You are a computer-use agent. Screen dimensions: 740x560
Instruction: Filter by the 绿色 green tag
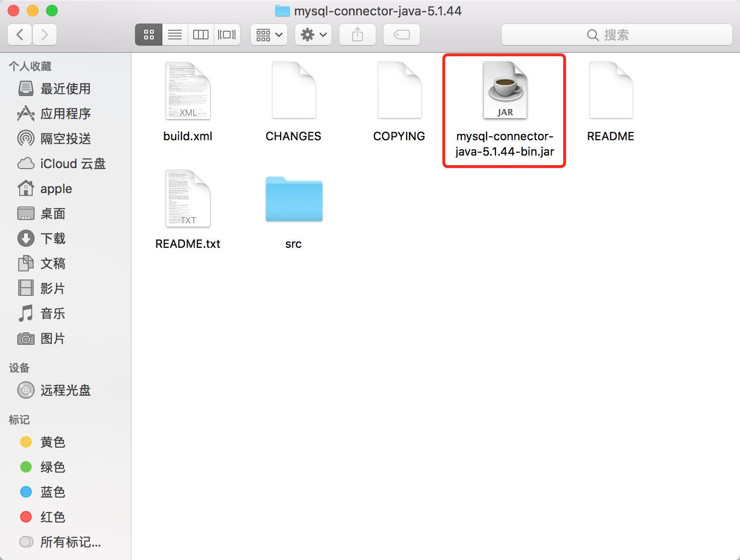pos(65,467)
